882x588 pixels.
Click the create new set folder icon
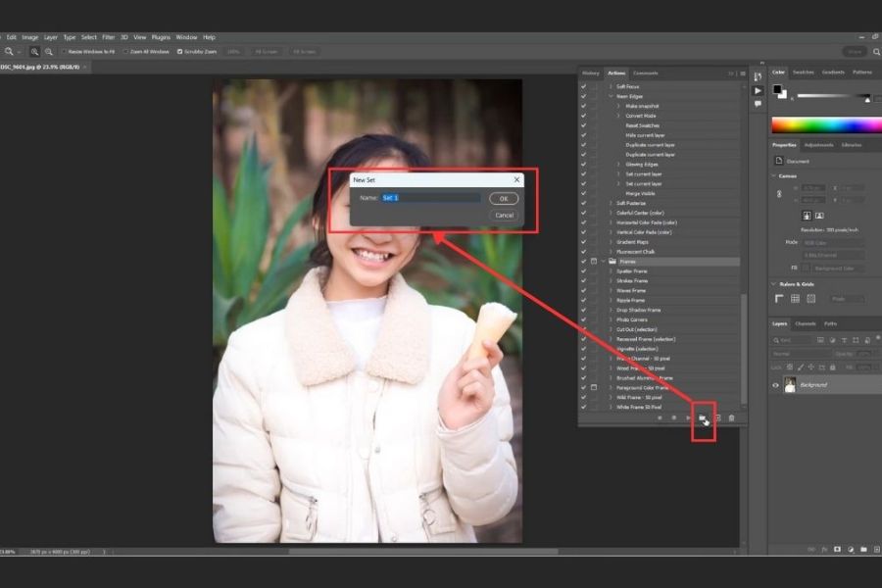[703, 417]
